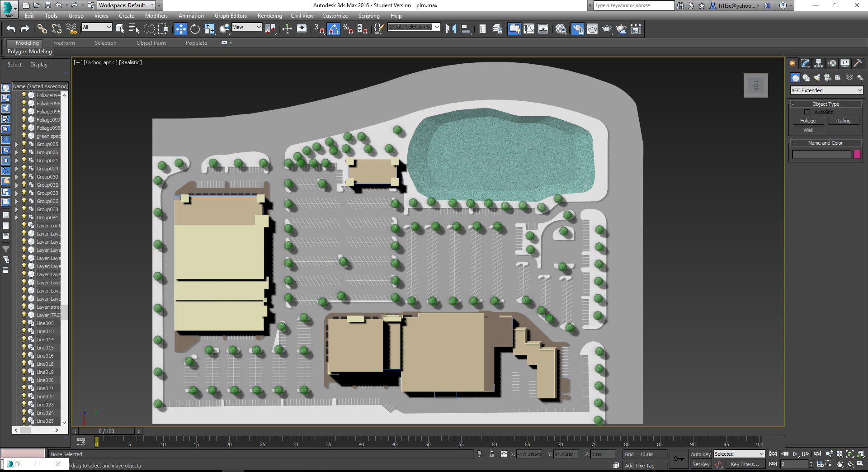Open the Select by Name dialog
The image size is (868, 472).
point(134,29)
